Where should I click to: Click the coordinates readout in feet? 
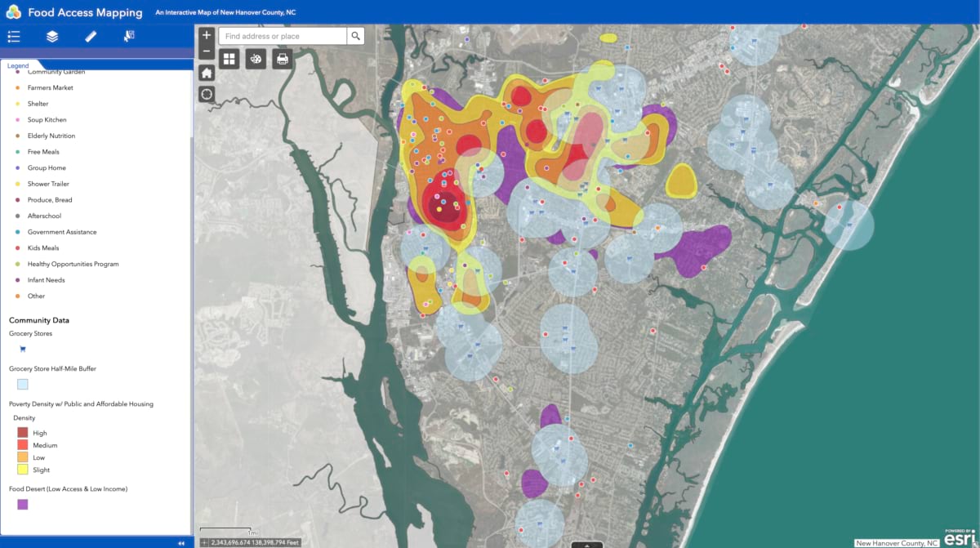pyautogui.click(x=256, y=542)
